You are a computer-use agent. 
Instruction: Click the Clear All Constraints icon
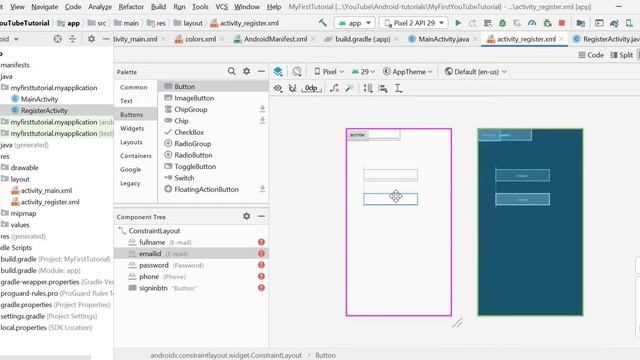tap(334, 88)
